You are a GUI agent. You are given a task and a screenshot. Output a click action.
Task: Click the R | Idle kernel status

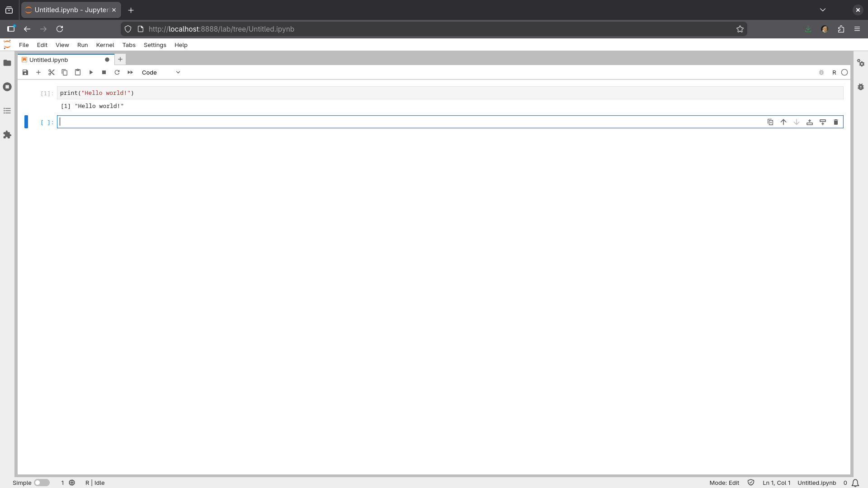click(95, 483)
